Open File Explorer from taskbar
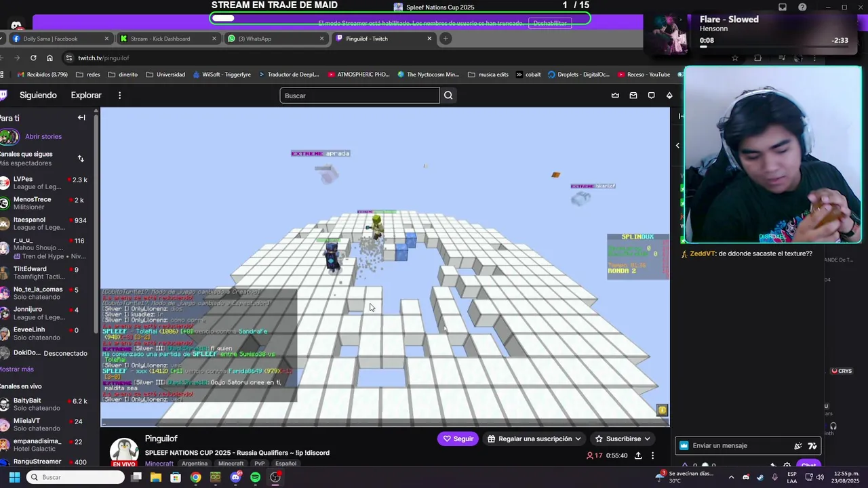This screenshot has height=488, width=868. 155,477
